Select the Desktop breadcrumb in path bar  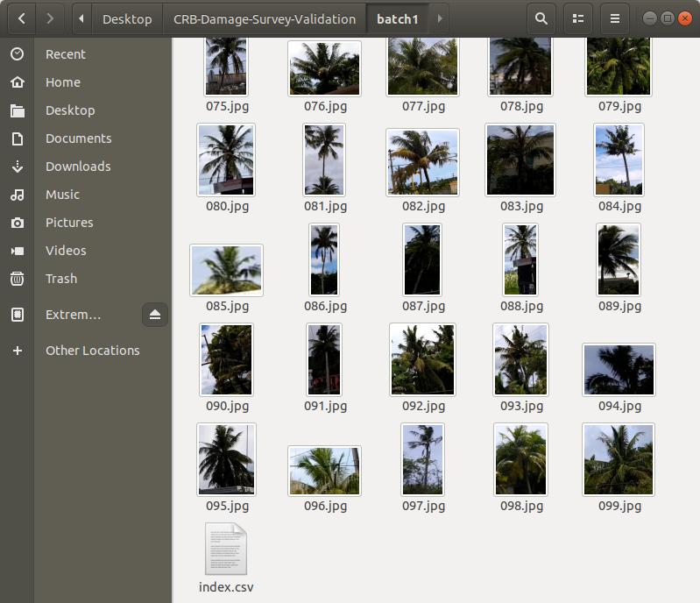tap(127, 18)
